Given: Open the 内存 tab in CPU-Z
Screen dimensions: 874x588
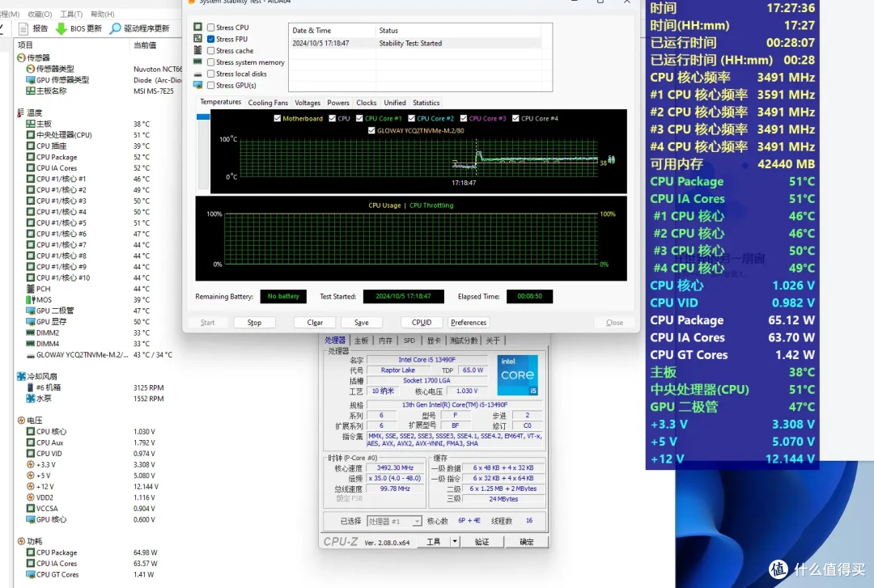Looking at the screenshot, I should click(x=385, y=341).
